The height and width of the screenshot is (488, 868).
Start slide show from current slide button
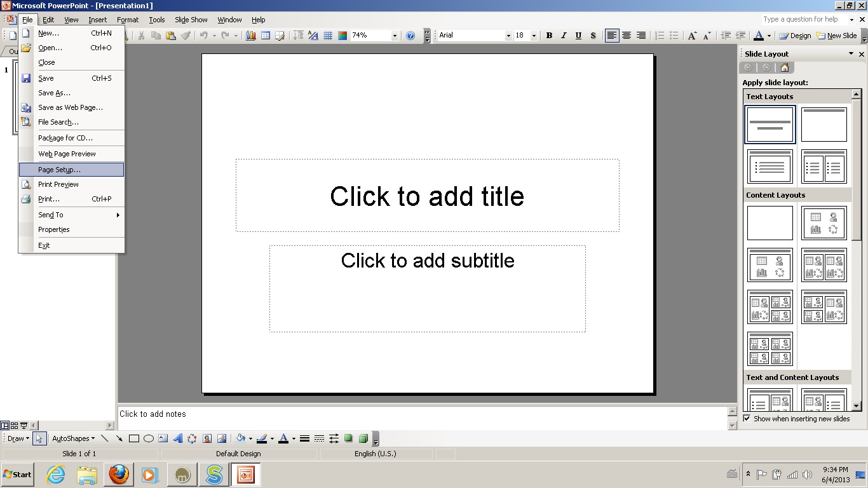tap(24, 426)
